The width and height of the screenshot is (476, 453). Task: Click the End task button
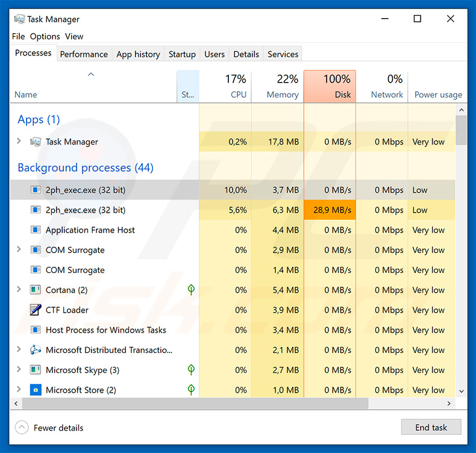[431, 427]
